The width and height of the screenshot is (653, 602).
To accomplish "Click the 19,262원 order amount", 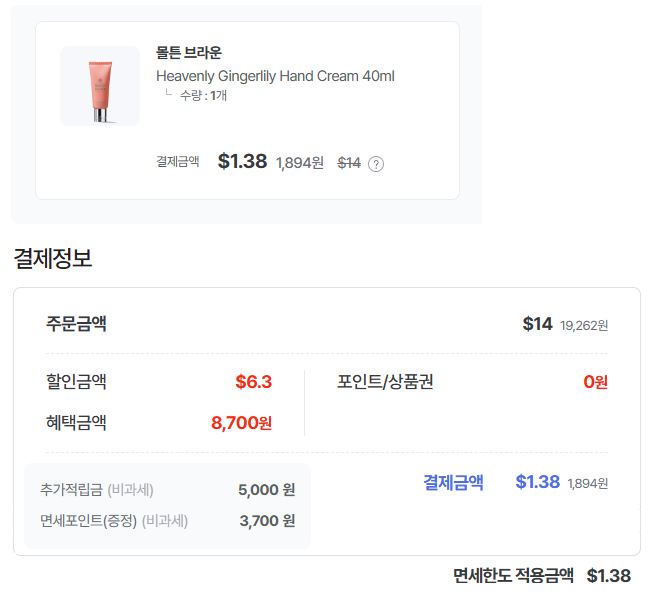I will click(584, 325).
